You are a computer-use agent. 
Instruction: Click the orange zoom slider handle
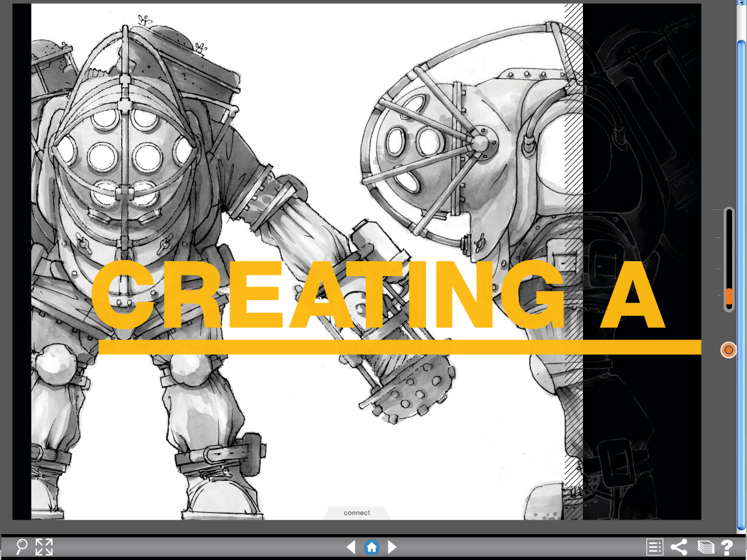tap(729, 296)
